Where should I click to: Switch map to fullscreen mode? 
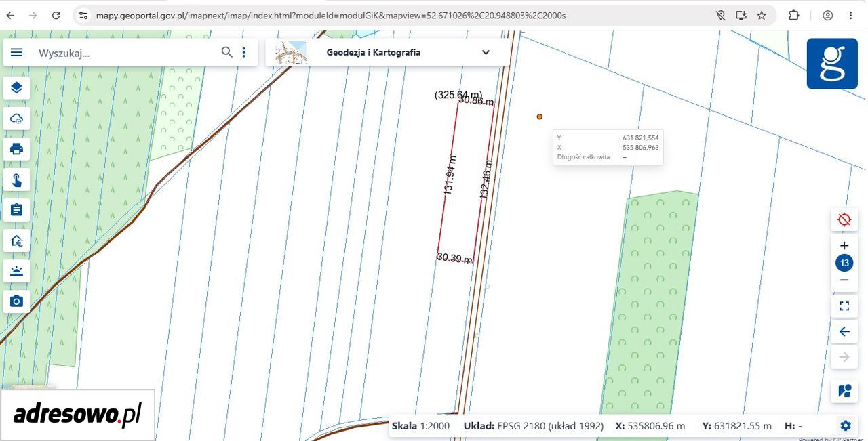point(844,306)
